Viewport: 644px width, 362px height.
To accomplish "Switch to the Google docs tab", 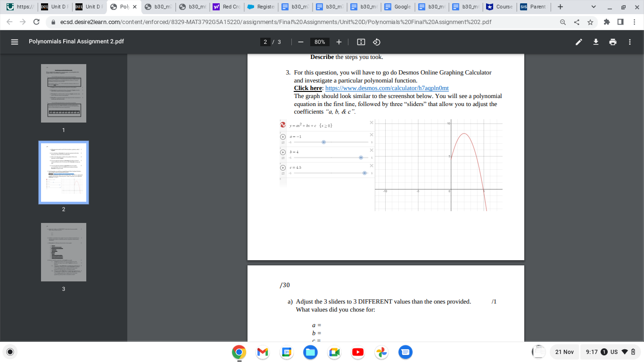I will coord(397,7).
